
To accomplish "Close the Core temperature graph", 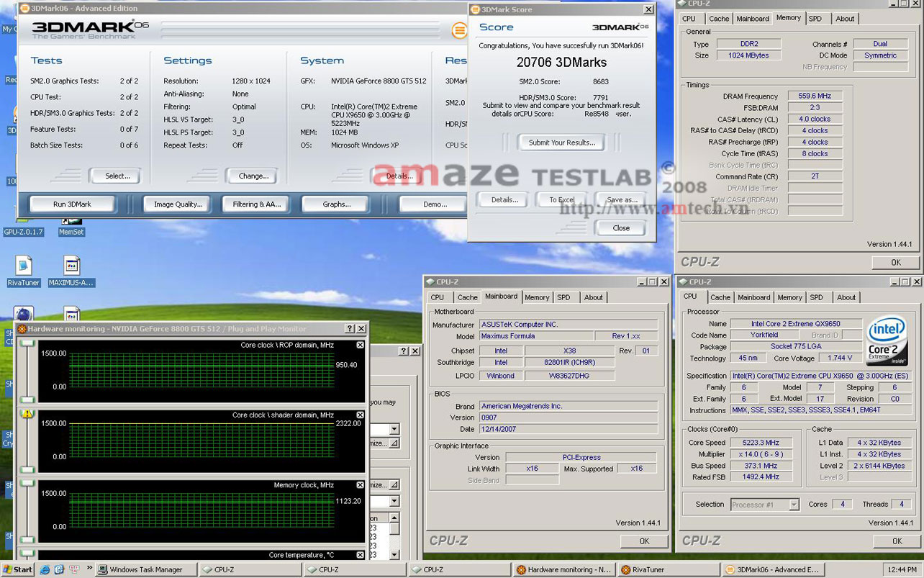I will tap(361, 555).
